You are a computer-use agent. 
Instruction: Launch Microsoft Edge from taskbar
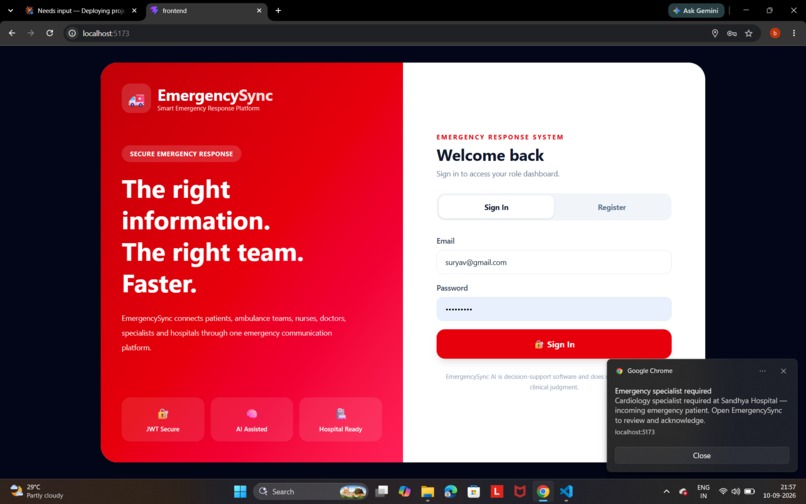click(x=451, y=492)
